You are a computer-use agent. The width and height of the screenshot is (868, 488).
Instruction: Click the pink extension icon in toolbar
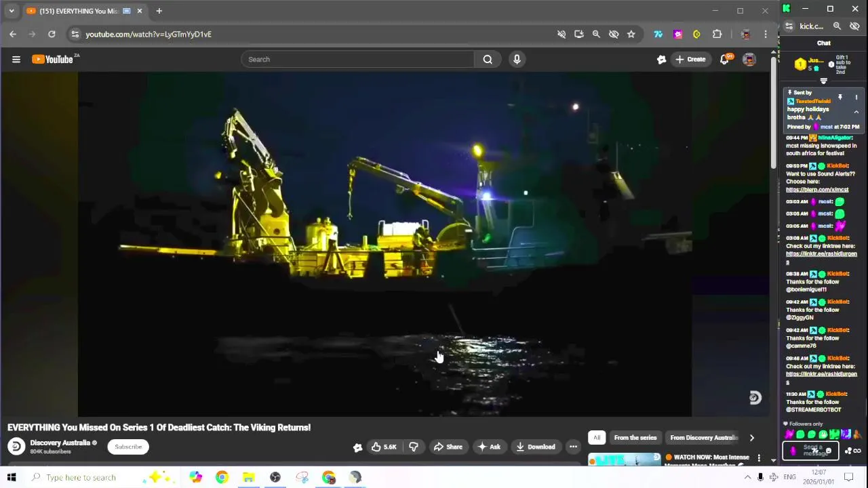tap(677, 34)
